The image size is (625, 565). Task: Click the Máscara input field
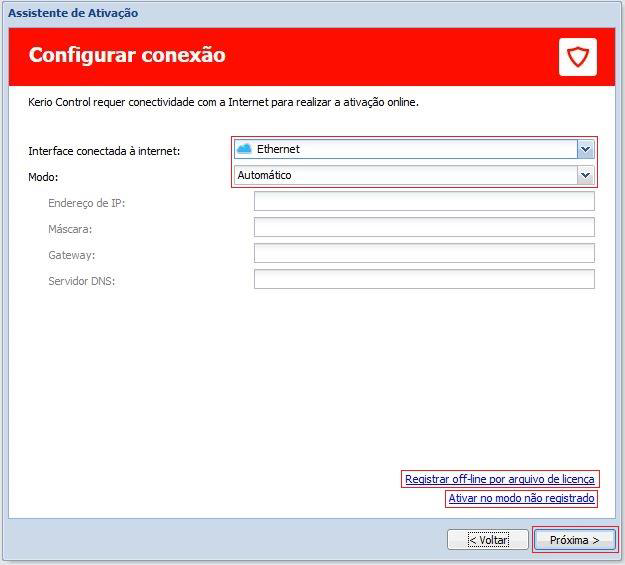pyautogui.click(x=424, y=227)
